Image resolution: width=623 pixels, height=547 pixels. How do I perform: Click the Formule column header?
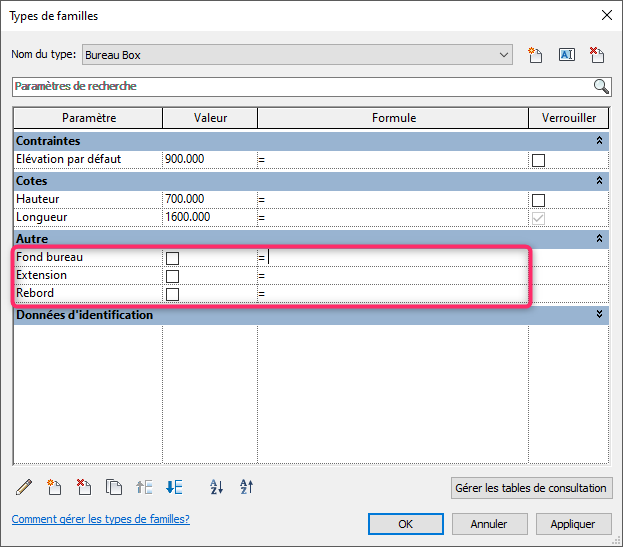point(393,118)
